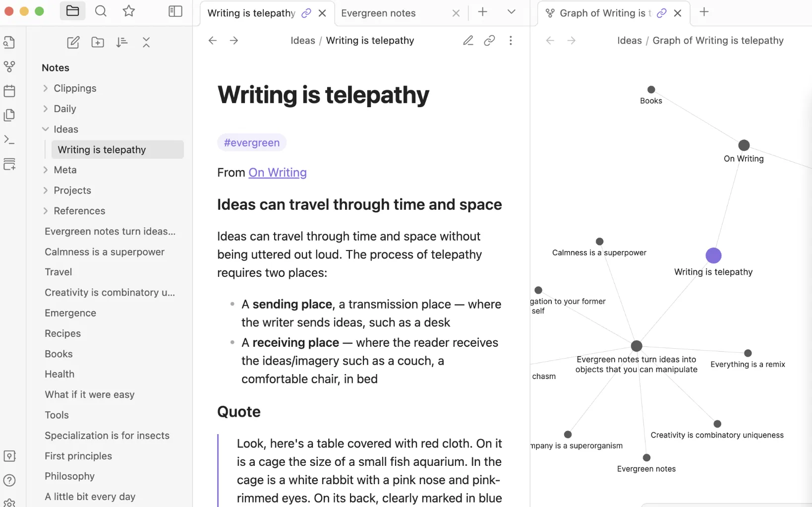This screenshot has height=507, width=812.
Task: Open the bookmarks star icon
Action: [129, 11]
